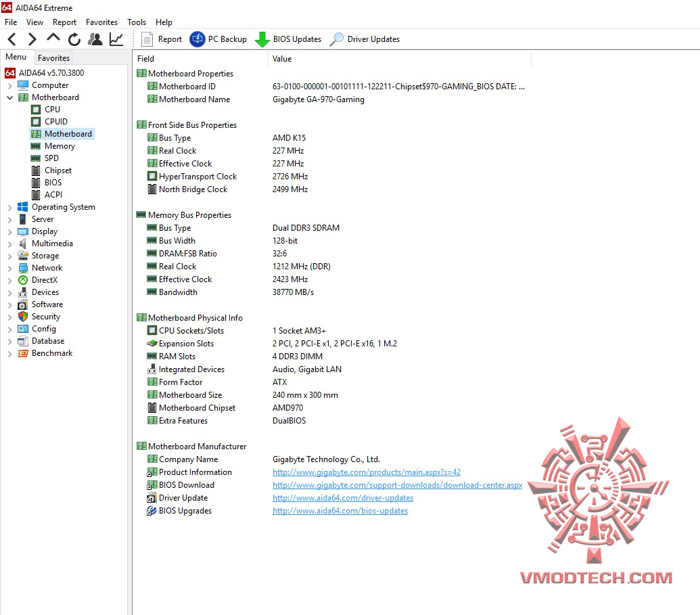Viewport: 700px width, 615px height.
Task: Open the File menu
Action: coord(11,22)
